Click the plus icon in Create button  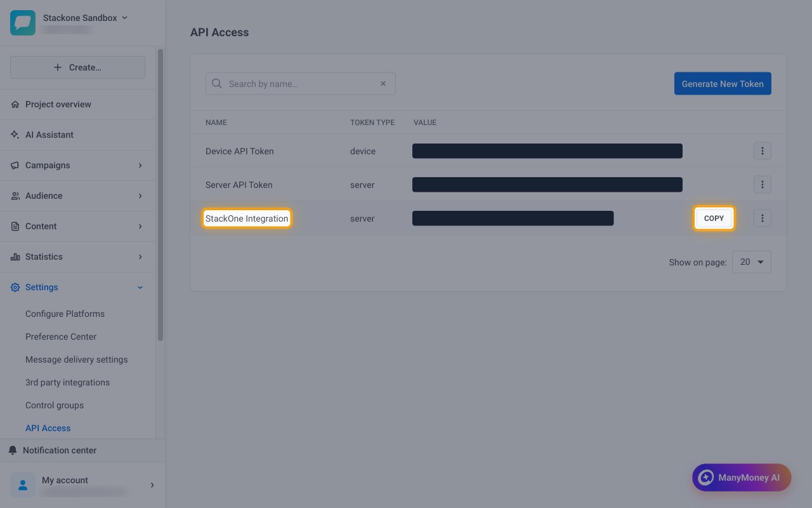point(58,67)
